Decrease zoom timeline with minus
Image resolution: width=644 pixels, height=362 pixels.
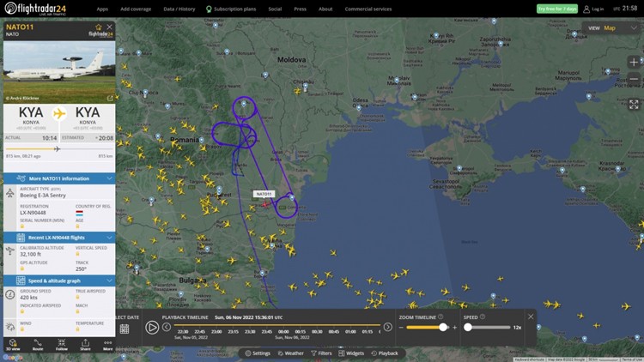[x=401, y=328]
